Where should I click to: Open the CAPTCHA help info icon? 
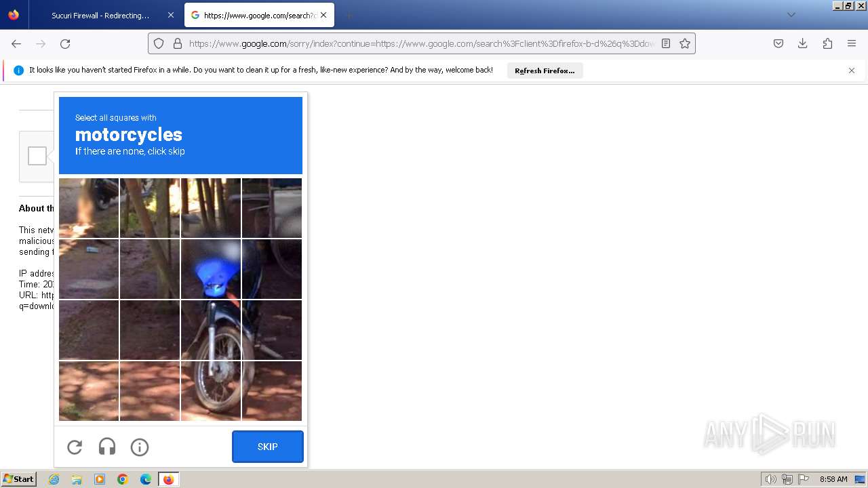tap(140, 447)
